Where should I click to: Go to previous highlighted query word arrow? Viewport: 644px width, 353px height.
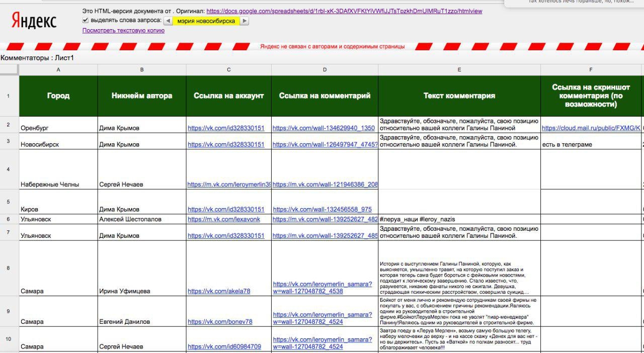click(x=168, y=21)
